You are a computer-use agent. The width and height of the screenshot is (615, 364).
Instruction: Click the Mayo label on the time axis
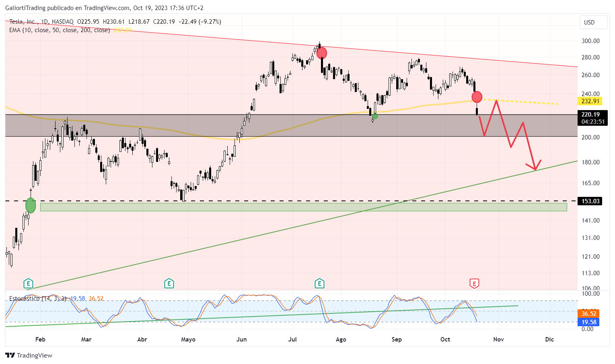point(188,339)
